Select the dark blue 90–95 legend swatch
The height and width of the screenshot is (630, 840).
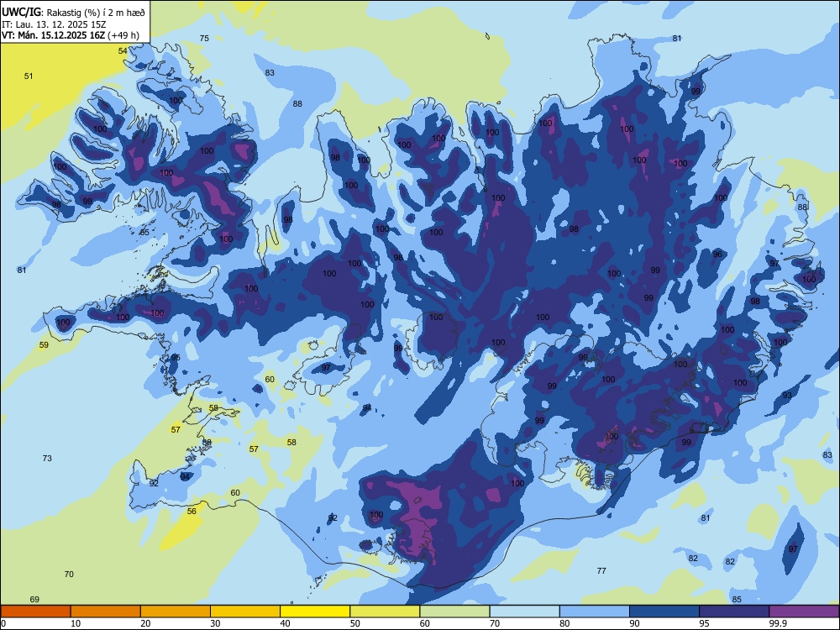[x=664, y=612]
